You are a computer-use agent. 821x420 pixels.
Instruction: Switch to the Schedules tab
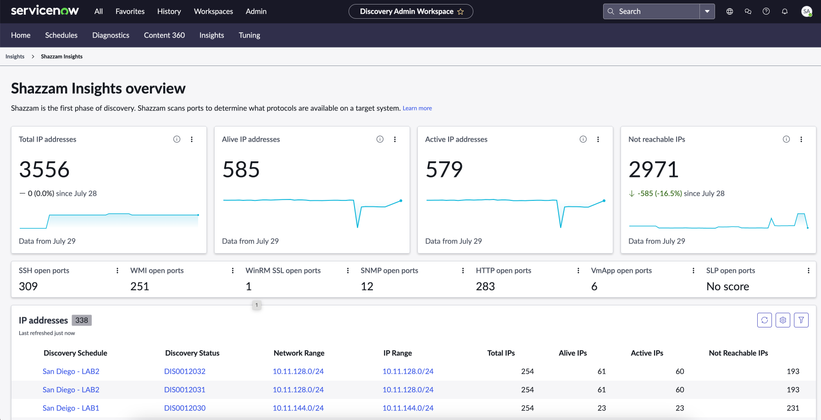(x=61, y=35)
